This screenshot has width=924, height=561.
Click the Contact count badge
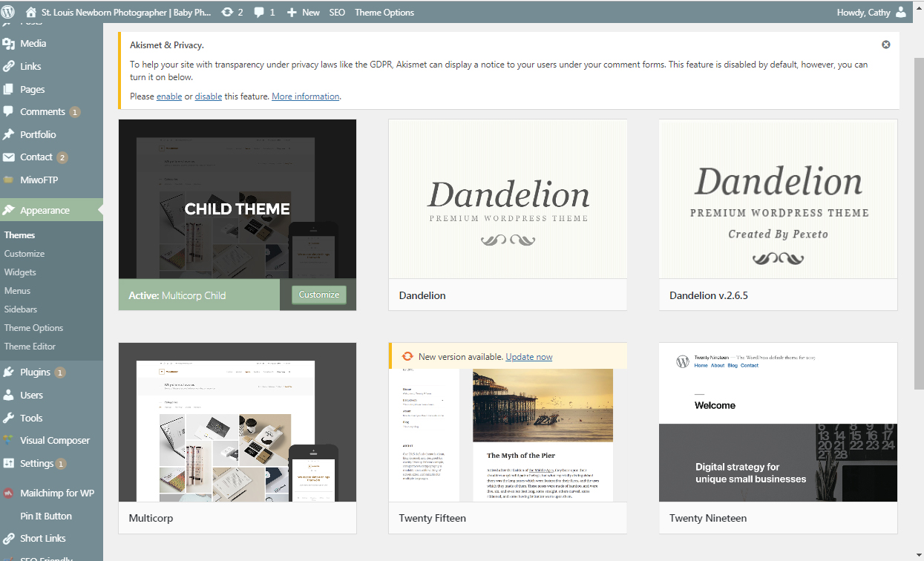(x=62, y=157)
